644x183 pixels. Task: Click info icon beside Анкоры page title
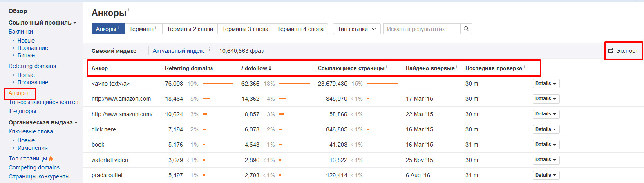pyautogui.click(x=129, y=9)
